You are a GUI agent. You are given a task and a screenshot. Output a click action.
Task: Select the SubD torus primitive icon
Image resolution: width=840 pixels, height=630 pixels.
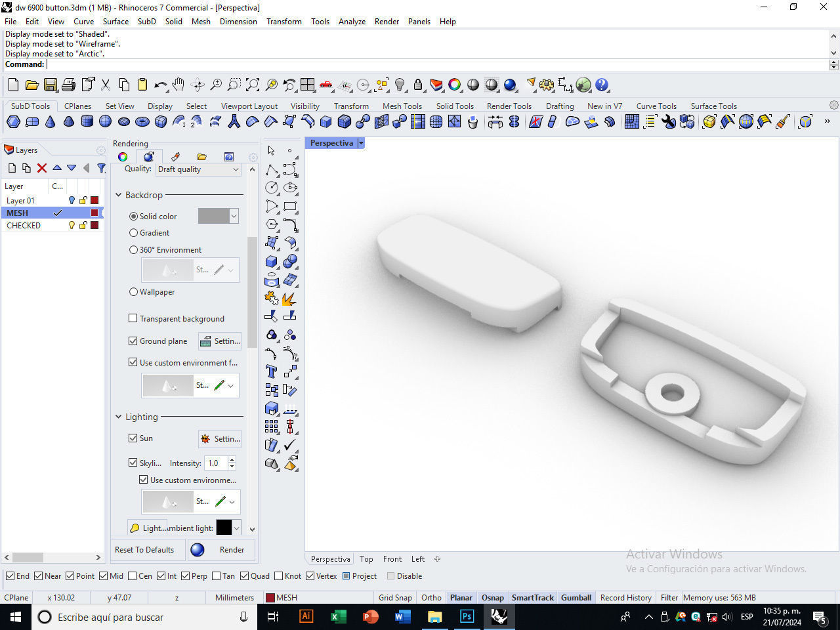(142, 121)
